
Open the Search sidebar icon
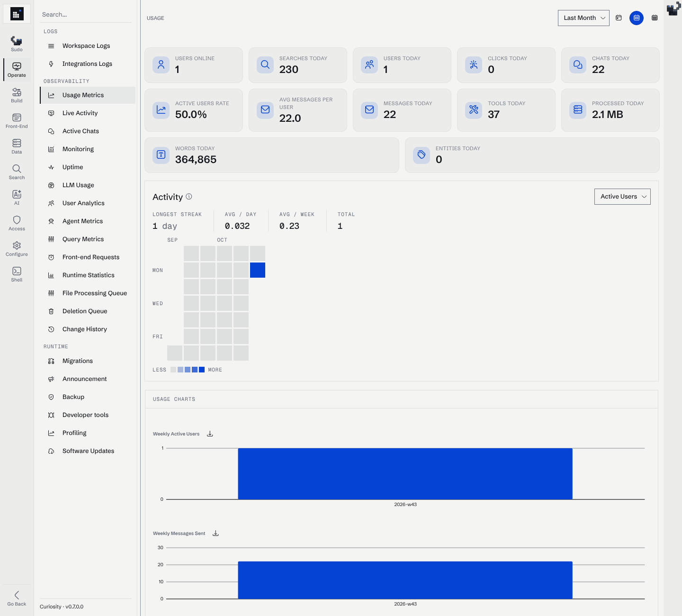click(x=17, y=172)
